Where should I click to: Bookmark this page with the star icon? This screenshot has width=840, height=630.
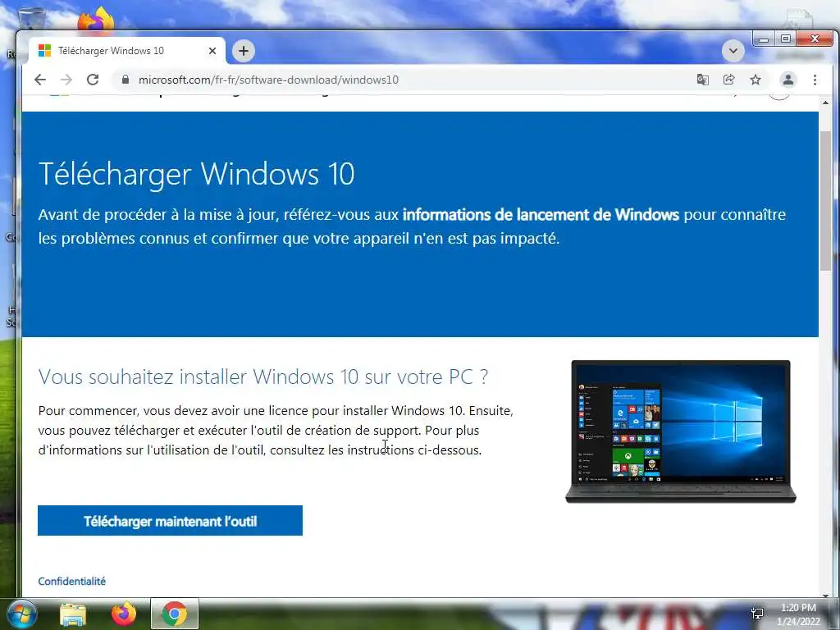pyautogui.click(x=756, y=80)
